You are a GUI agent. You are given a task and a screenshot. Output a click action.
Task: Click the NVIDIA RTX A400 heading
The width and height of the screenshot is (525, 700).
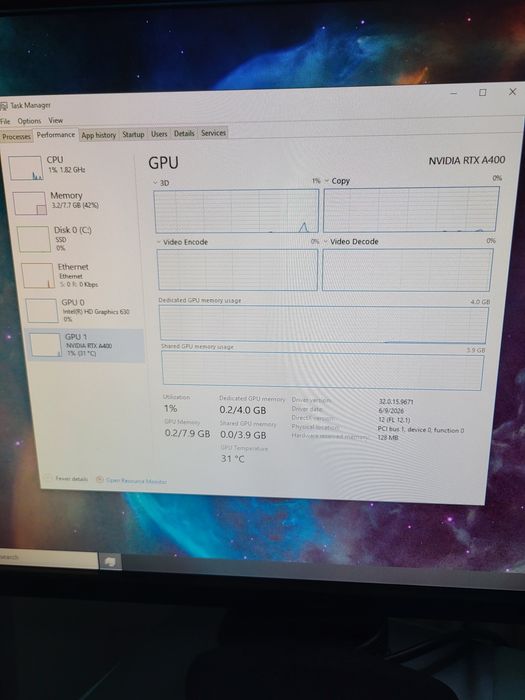point(467,160)
